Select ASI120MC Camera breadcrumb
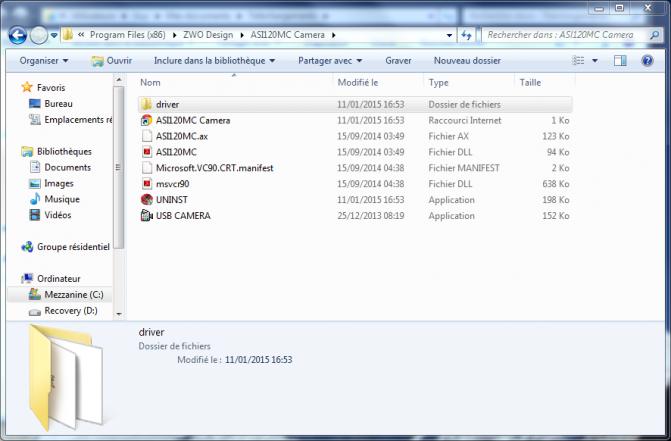Screen dimensions: 671x441 (x=288, y=35)
